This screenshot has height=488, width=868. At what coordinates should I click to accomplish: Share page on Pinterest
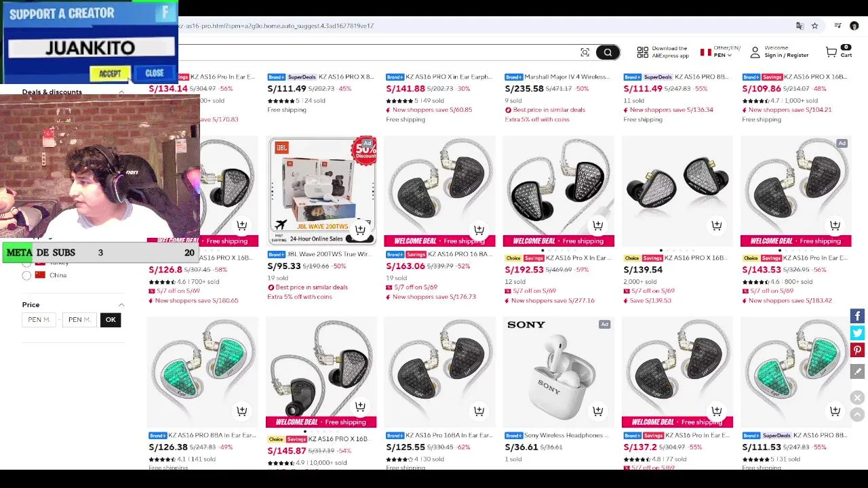pyautogui.click(x=857, y=350)
